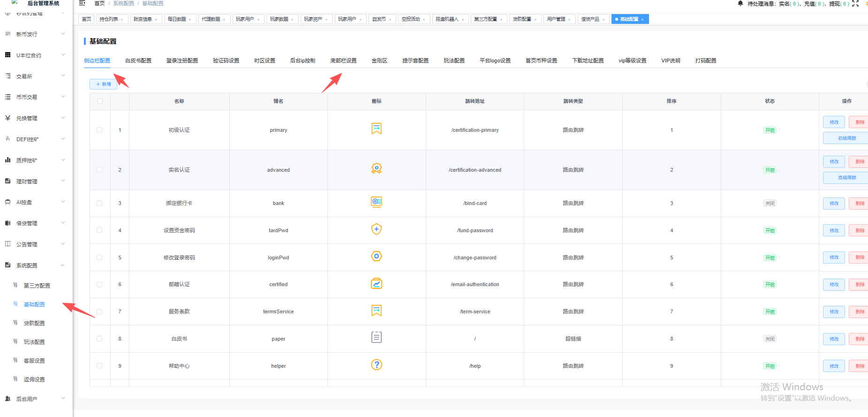Close the 代理数据 tab
868x417 pixels.
tap(224, 19)
